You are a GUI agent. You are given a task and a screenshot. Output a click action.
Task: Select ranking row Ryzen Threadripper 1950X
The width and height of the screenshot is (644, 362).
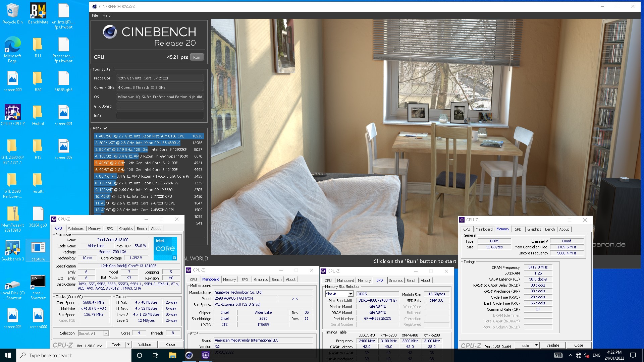click(149, 156)
